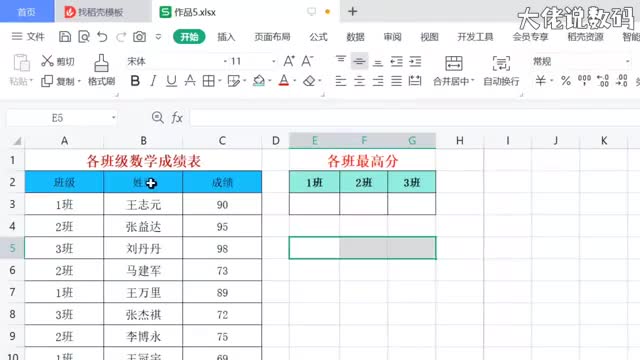Click the eraser clear format icon
Image resolution: width=640 pixels, height=360 pixels.
click(x=309, y=81)
